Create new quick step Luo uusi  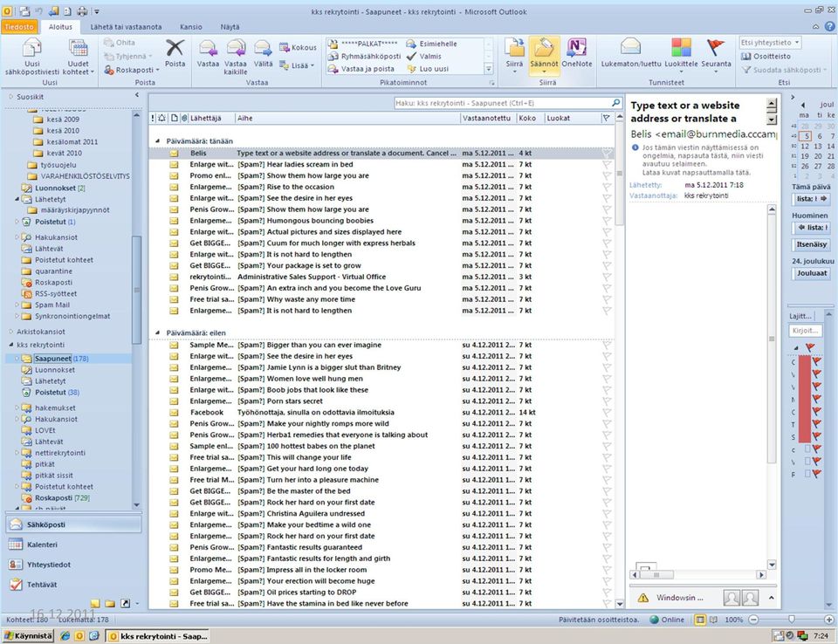click(428, 69)
